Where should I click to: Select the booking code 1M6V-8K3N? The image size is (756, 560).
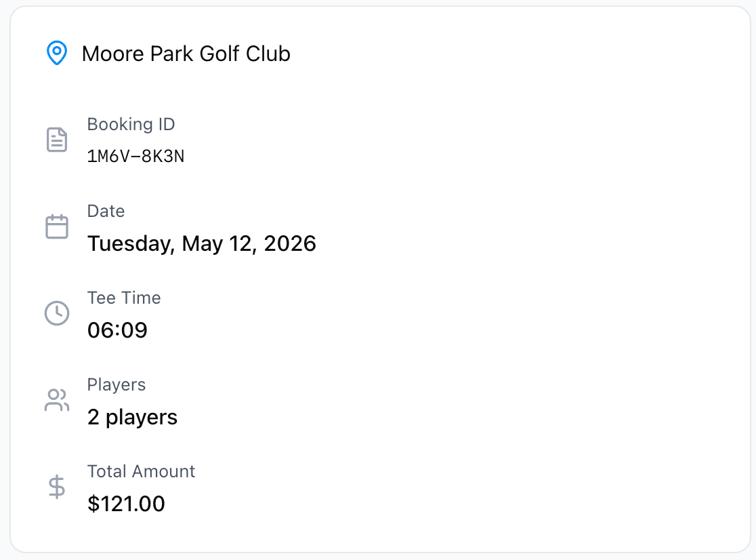pos(136,157)
